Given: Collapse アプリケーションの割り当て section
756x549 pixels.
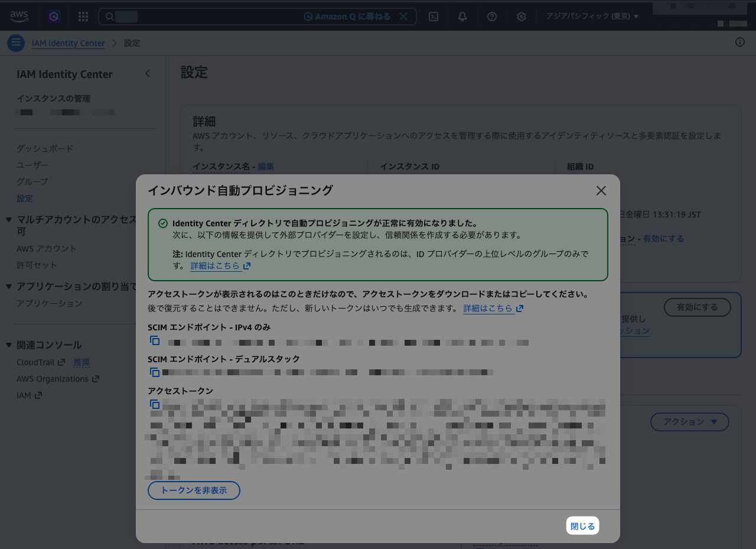Looking at the screenshot, I should 9,287.
